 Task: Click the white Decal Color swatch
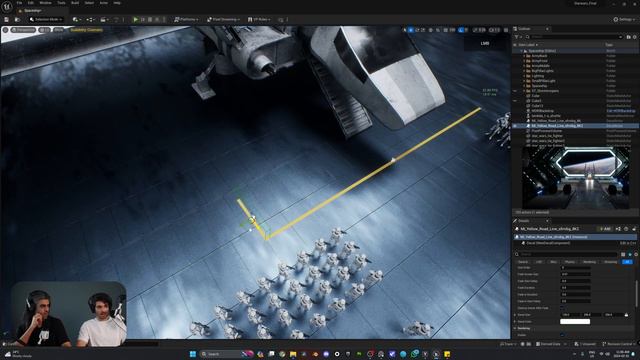point(575,322)
